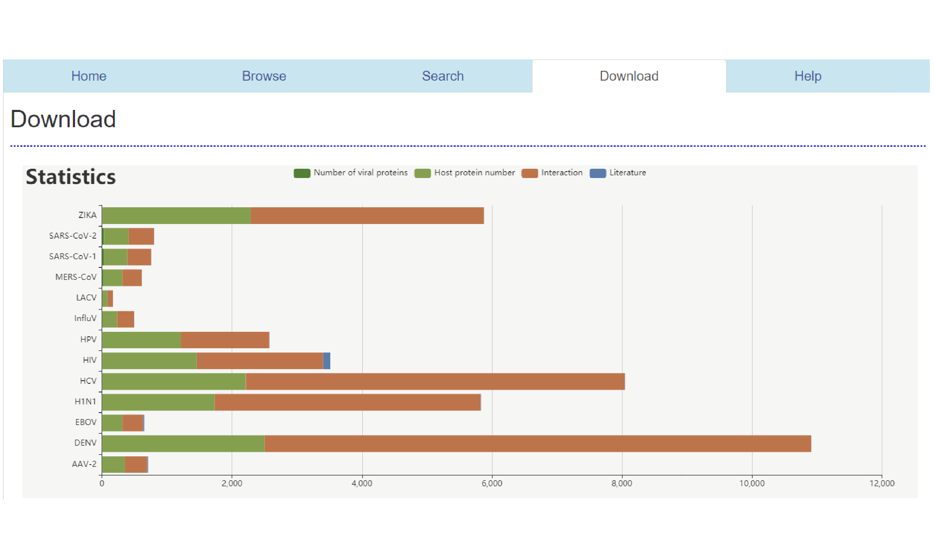This screenshot has width=934, height=560.
Task: Click the MERS-CoV axis label
Action: pos(76,277)
